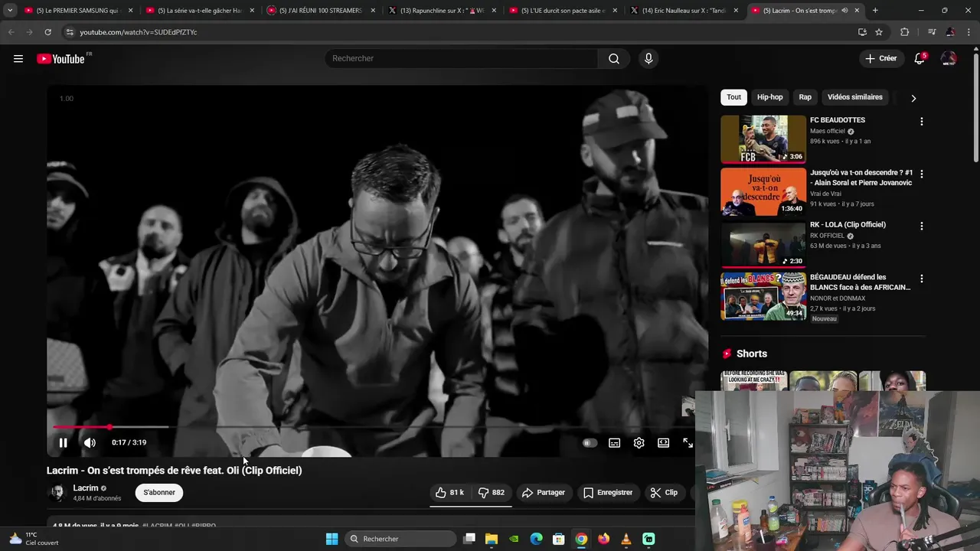Open the Task View taskbar icon
Screen dimensions: 980x551
(x=469, y=539)
